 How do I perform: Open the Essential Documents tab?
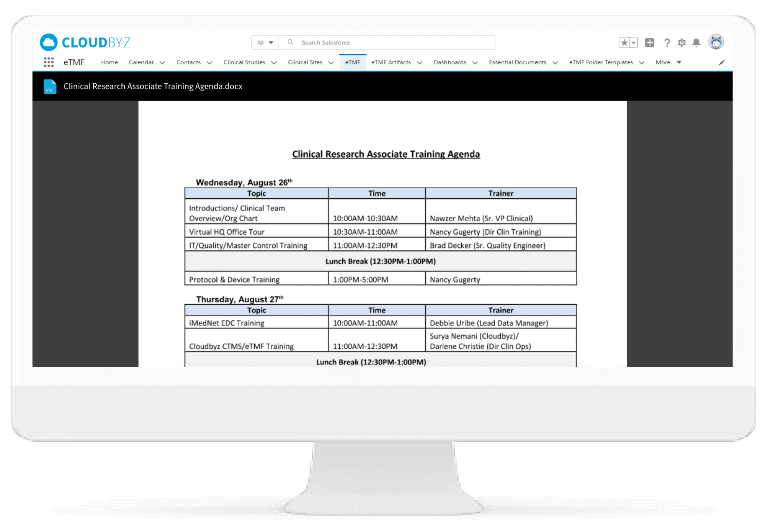click(x=517, y=62)
